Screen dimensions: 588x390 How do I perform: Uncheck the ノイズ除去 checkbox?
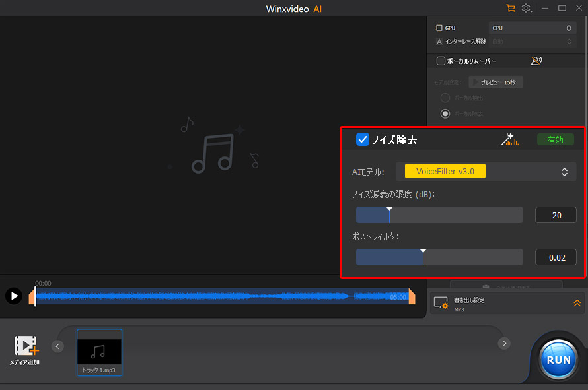point(362,139)
